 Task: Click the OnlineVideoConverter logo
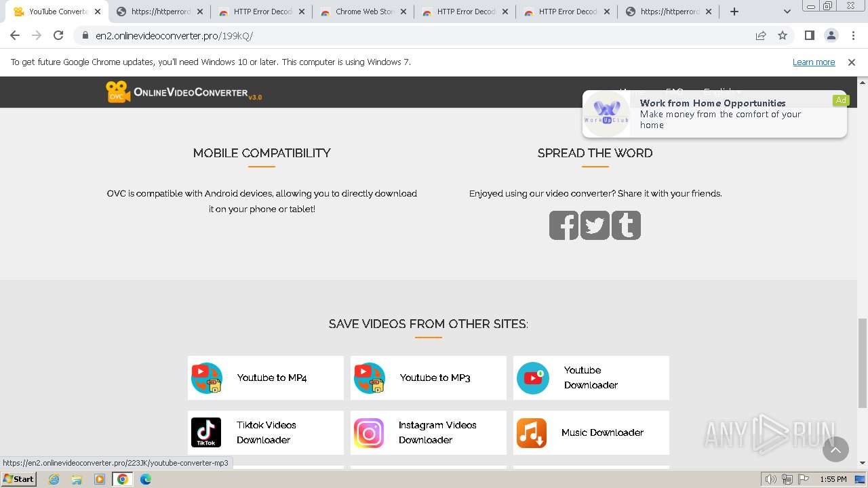pyautogui.click(x=184, y=92)
